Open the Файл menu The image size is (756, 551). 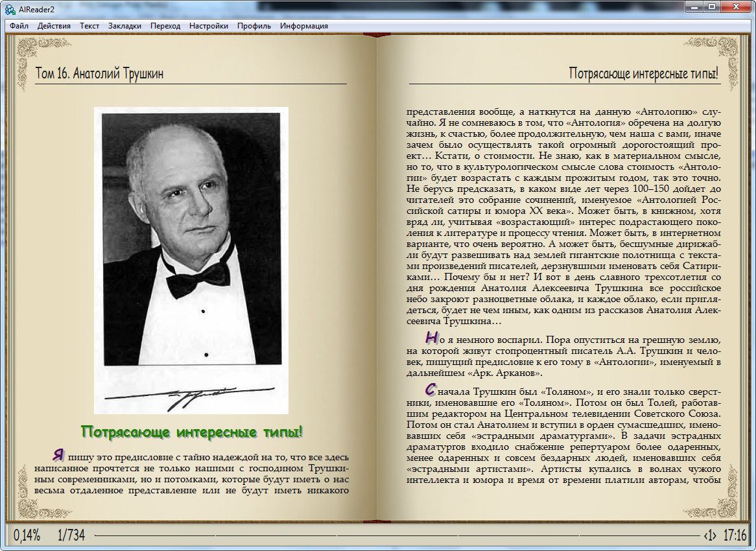tap(19, 26)
